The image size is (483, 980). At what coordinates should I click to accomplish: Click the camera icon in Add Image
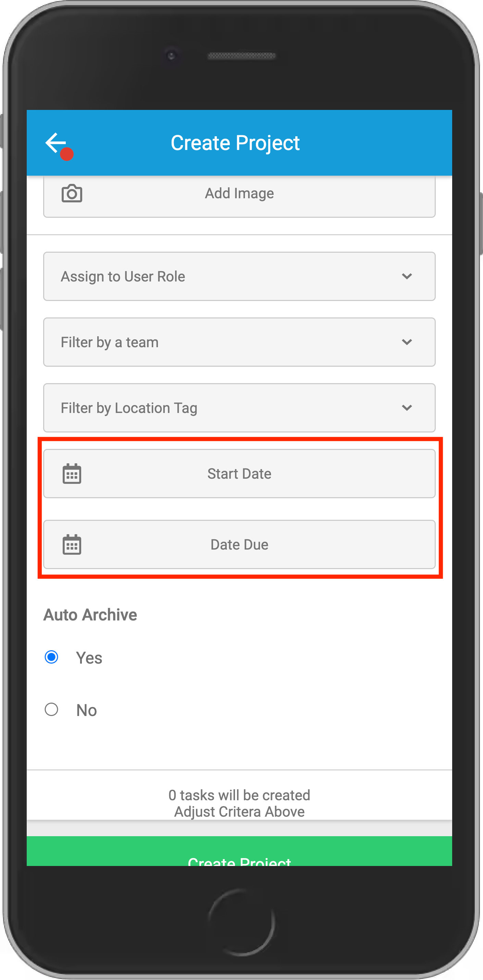pyautogui.click(x=72, y=193)
